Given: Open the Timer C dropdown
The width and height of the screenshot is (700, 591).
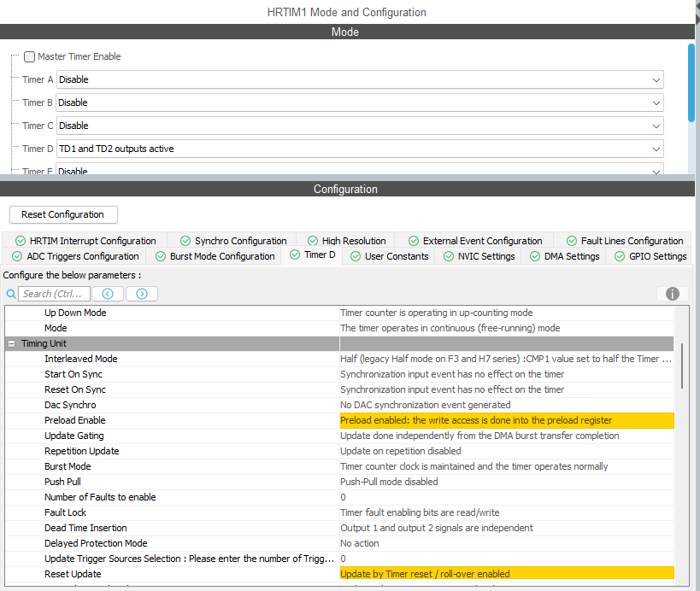Looking at the screenshot, I should click(360, 126).
